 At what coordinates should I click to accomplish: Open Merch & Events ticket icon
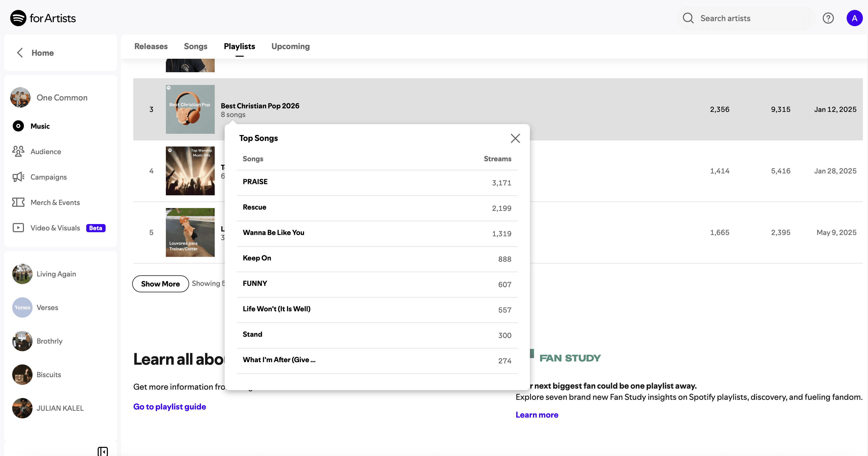pyautogui.click(x=18, y=202)
